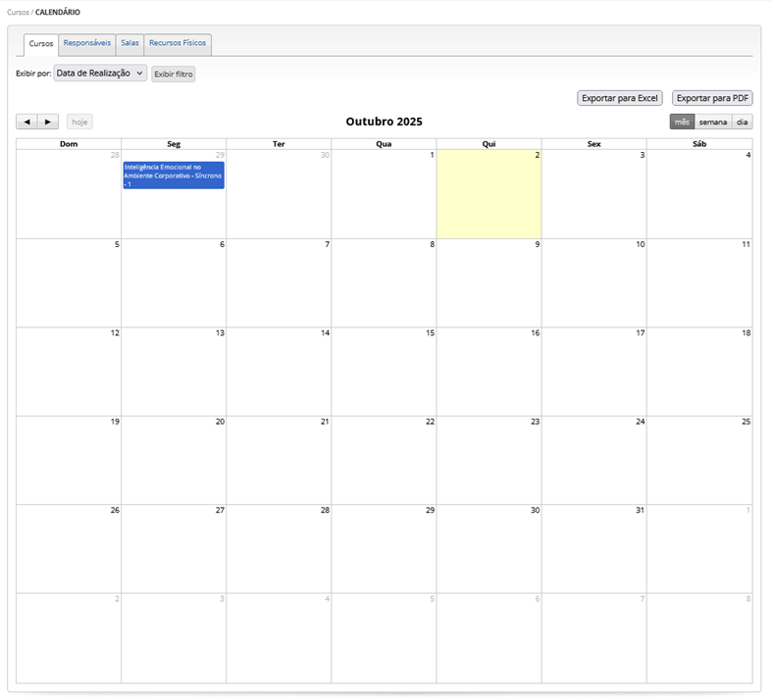Go to next month arrow

pyautogui.click(x=48, y=122)
